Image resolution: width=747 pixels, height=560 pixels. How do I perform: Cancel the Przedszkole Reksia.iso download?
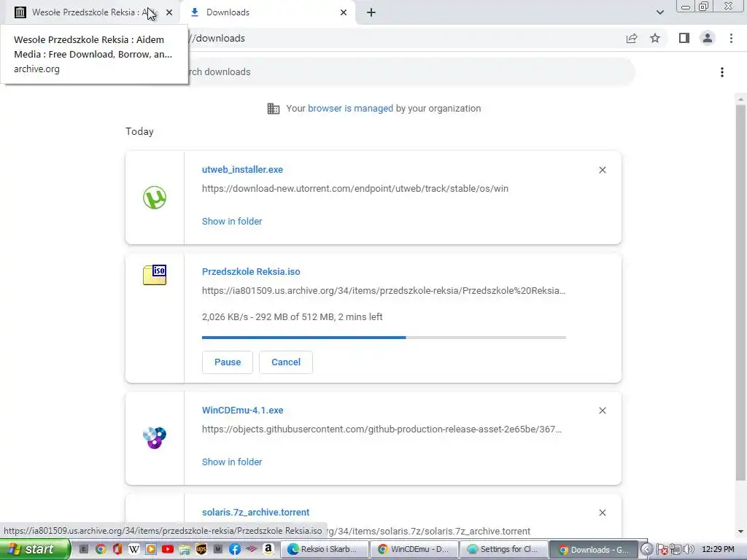pos(286,362)
